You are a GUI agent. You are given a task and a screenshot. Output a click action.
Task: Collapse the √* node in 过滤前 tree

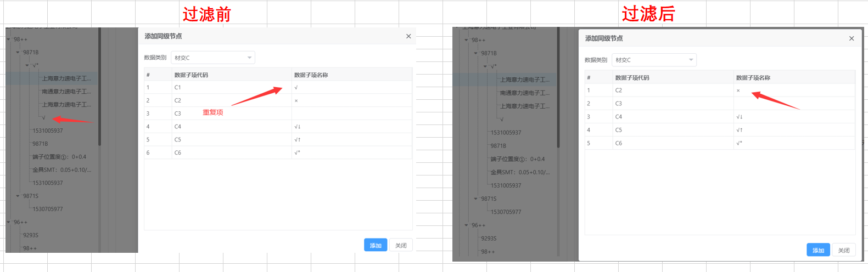point(27,65)
